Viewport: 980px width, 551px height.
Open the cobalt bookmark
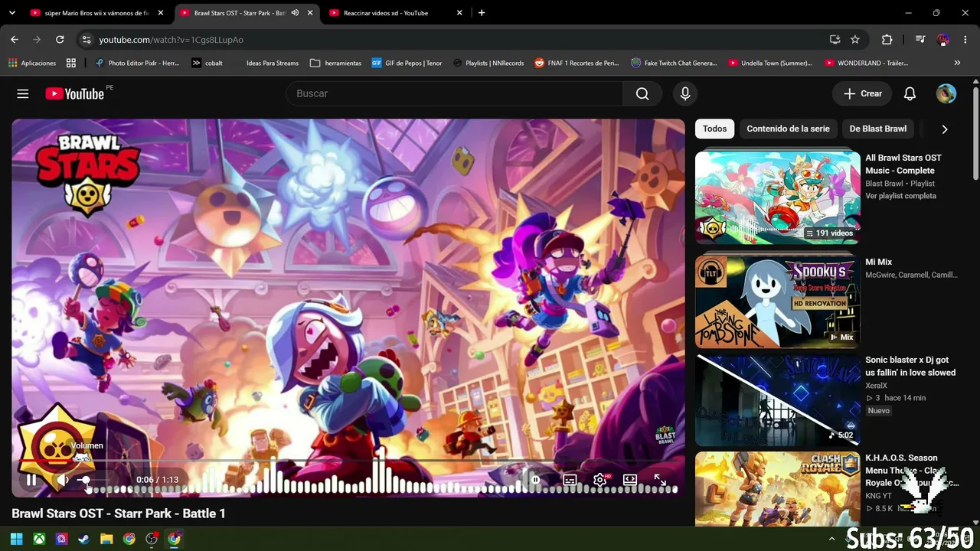(207, 63)
